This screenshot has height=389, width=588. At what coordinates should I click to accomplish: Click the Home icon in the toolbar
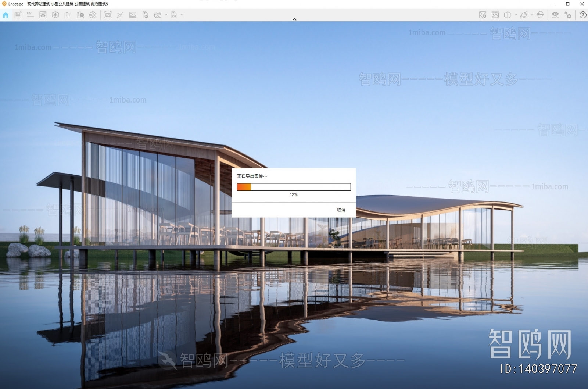point(6,15)
